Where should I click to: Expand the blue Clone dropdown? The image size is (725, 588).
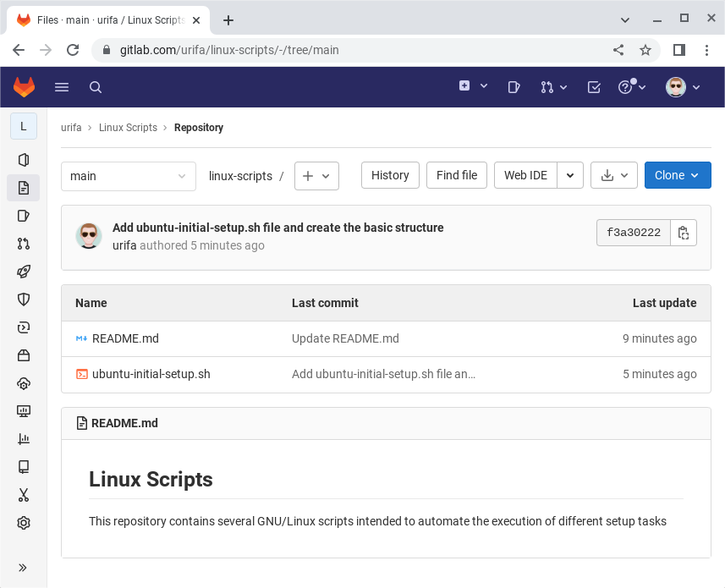tap(677, 175)
